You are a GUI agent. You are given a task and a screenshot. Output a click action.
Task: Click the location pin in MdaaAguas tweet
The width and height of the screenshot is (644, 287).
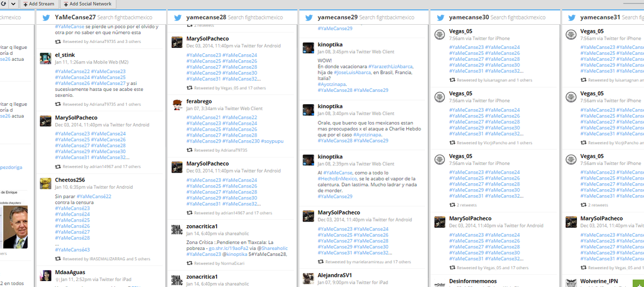click(x=57, y=279)
